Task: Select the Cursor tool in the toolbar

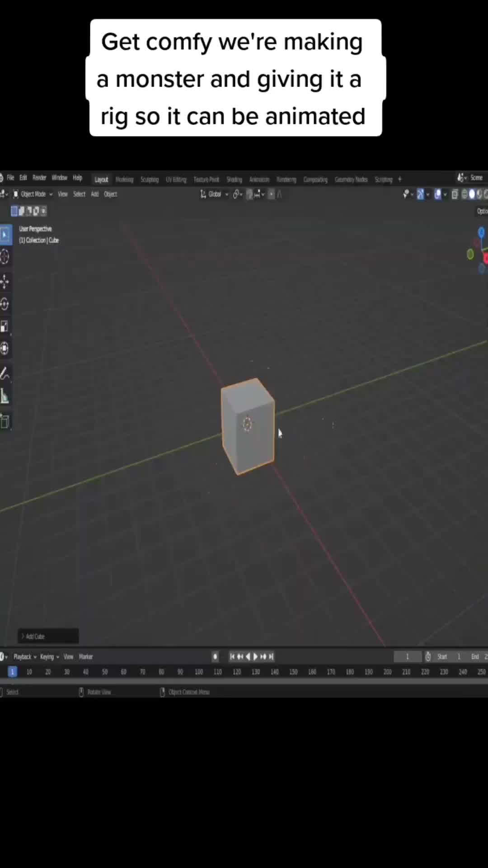Action: (5, 257)
